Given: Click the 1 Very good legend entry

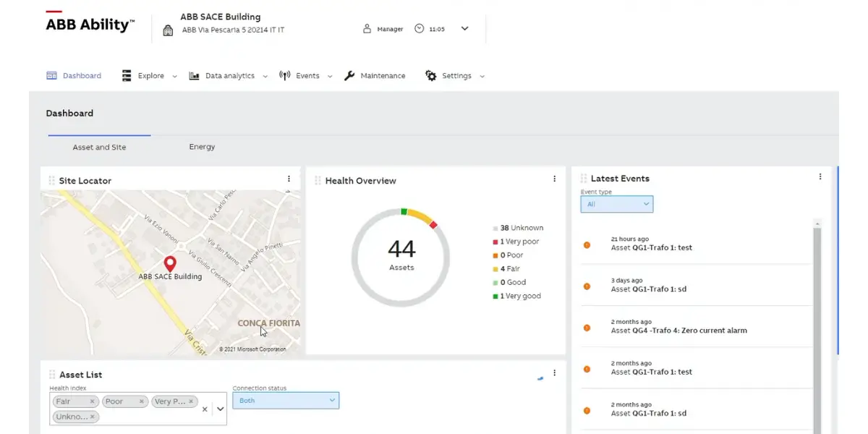Looking at the screenshot, I should click(516, 296).
